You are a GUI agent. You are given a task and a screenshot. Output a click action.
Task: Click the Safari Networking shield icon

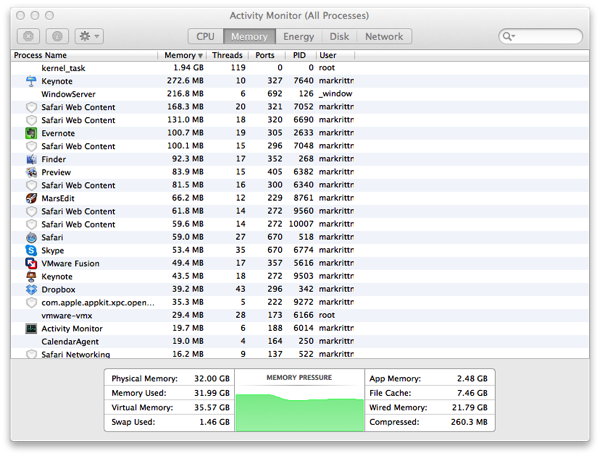coord(31,354)
